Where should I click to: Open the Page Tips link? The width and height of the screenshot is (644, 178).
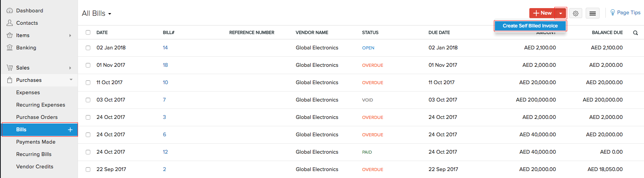point(625,12)
